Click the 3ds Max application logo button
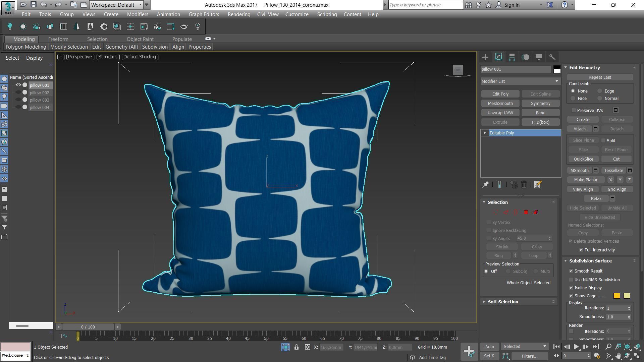Viewport: 644px width, 362px height. [x=8, y=7]
